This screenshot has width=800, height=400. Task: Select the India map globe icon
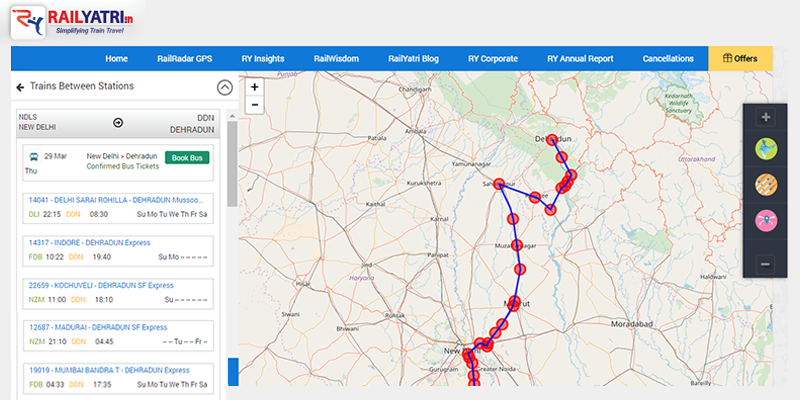click(766, 149)
